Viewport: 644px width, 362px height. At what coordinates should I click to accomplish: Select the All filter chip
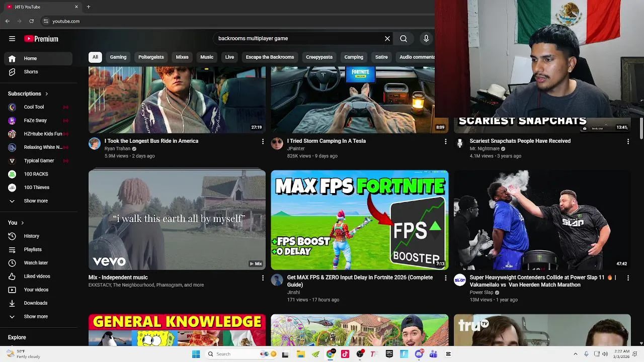[95, 57]
